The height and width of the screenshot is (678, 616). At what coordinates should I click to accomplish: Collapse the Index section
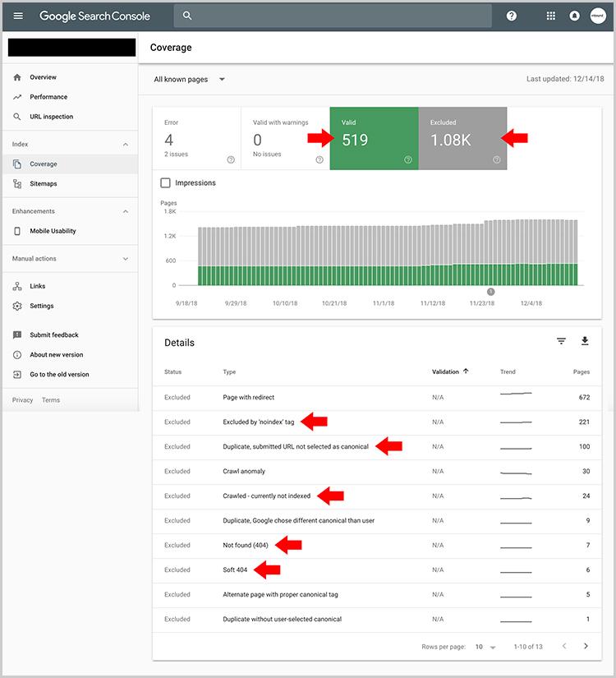tap(126, 145)
